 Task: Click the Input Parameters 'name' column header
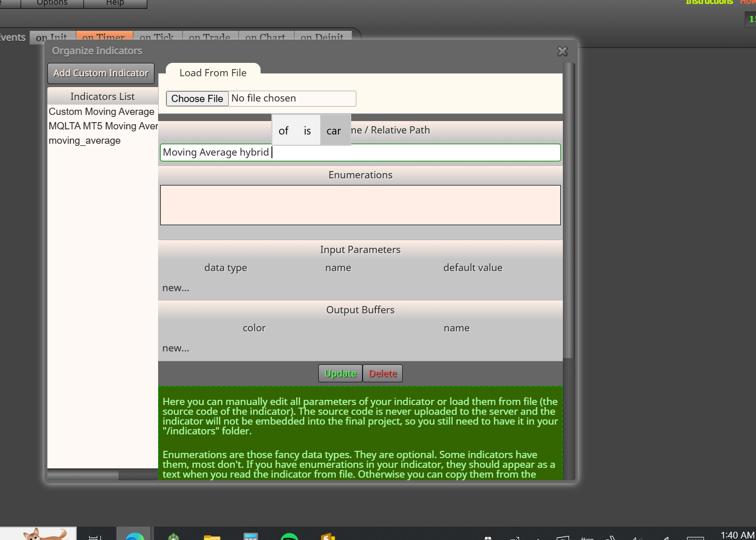(338, 268)
